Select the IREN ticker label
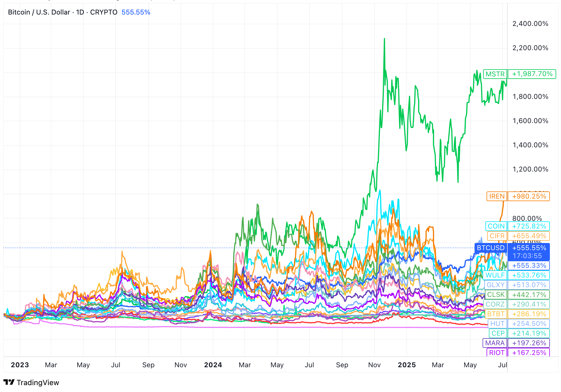Viewport: 561px width, 392px height. [497, 196]
